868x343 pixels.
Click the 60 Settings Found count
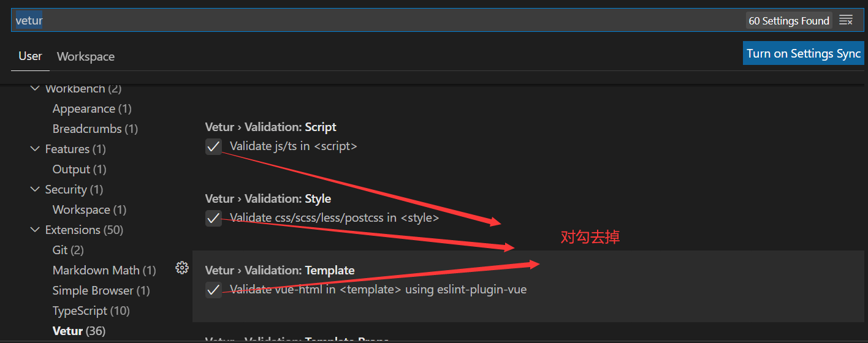point(789,21)
